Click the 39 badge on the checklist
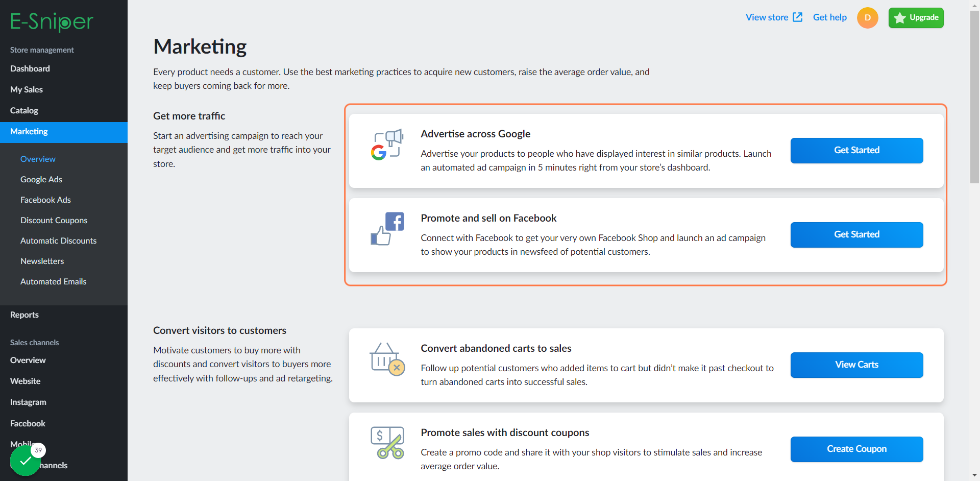This screenshot has width=980, height=481. [x=38, y=450]
